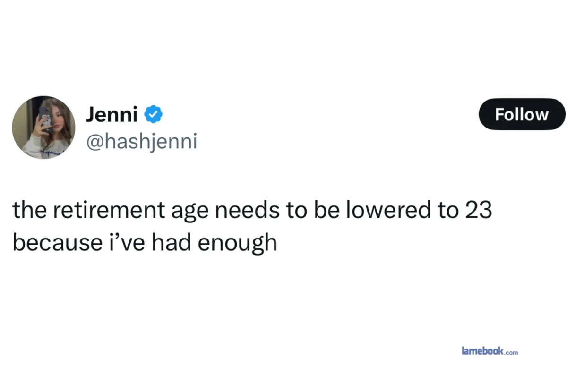
Task: Click ".com" portion of lamebook watermark
Action: coord(512,352)
